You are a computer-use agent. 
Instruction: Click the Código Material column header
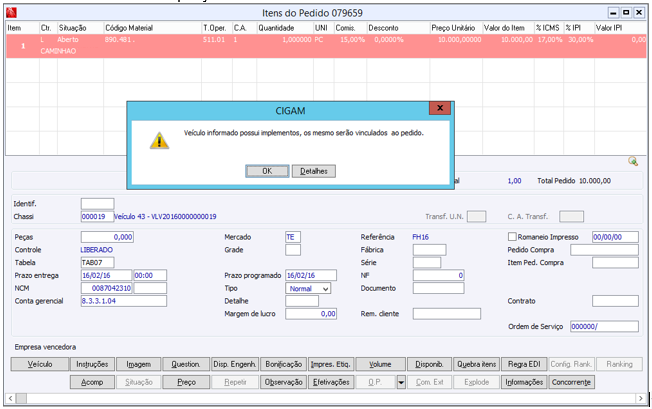point(129,28)
